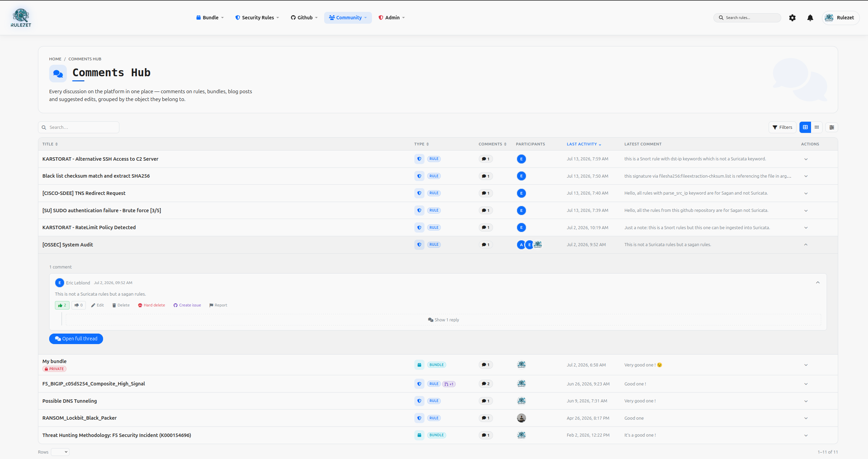Switch to grid card view
This screenshot has width=868, height=459.
[x=817, y=127]
